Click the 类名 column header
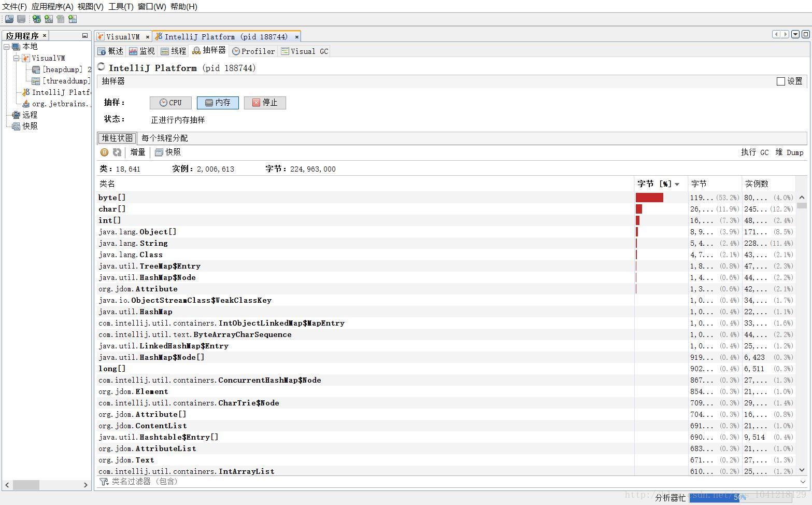The width and height of the screenshot is (812, 505). point(365,184)
